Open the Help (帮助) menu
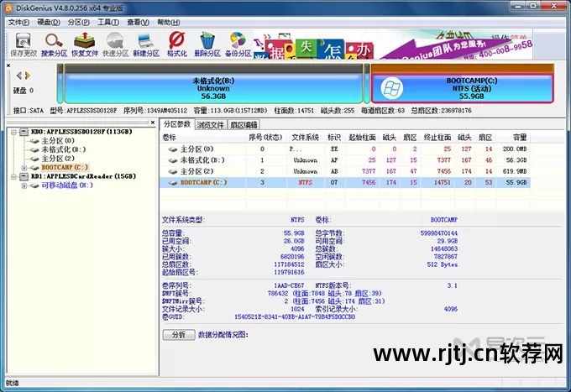 [x=168, y=22]
